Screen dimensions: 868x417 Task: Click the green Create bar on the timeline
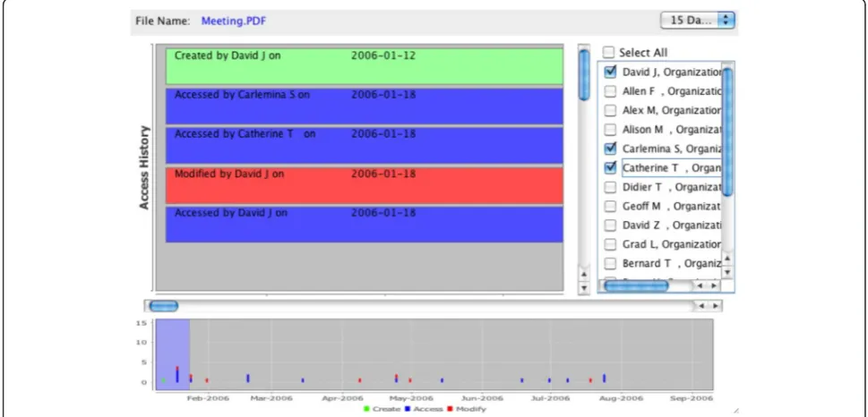[x=163, y=380]
